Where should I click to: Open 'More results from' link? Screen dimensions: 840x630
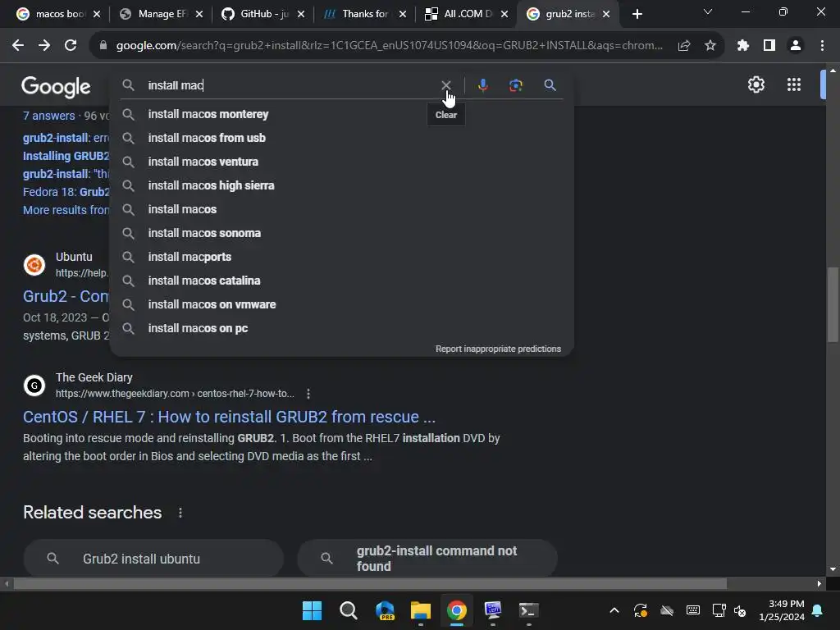click(66, 210)
